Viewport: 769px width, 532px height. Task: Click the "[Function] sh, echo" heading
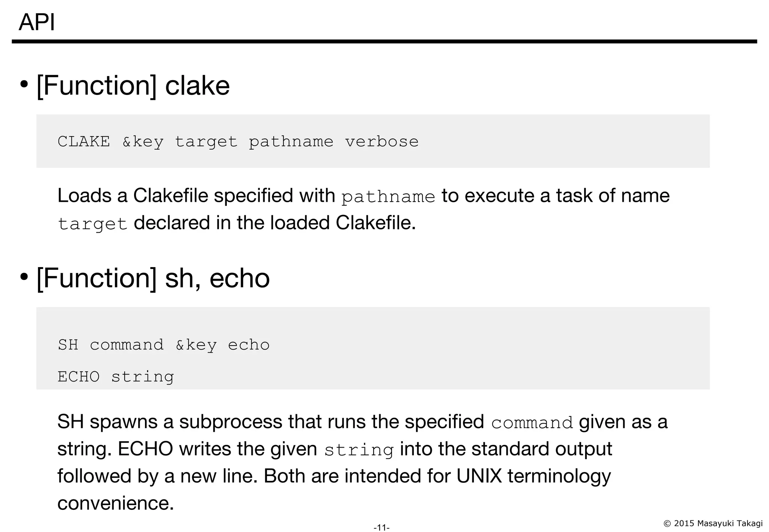point(153,278)
